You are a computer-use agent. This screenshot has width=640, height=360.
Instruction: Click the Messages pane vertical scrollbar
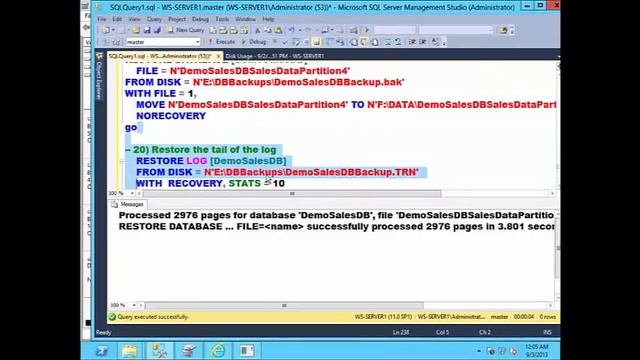point(557,248)
